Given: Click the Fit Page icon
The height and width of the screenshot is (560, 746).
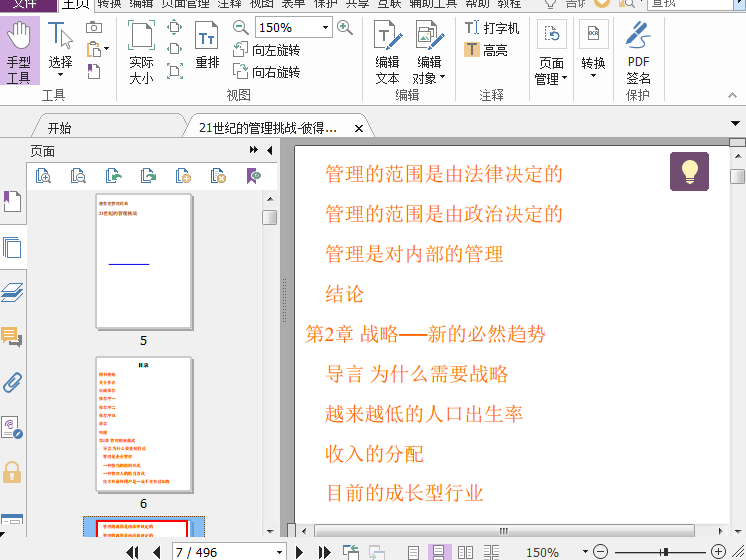Looking at the screenshot, I should (175, 27).
